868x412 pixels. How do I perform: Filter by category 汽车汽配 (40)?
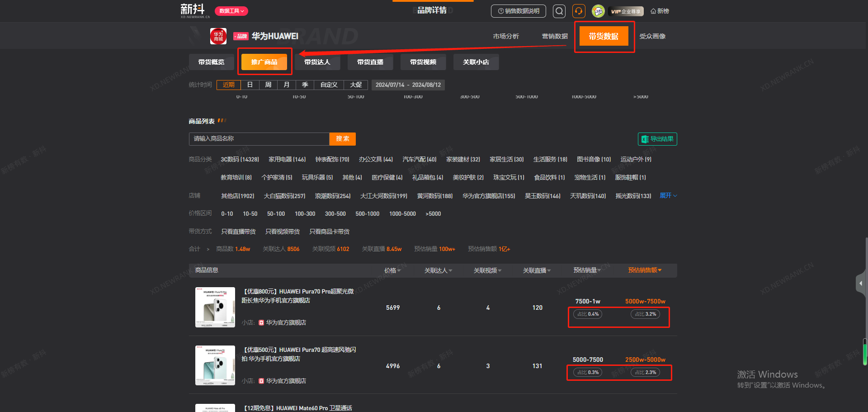pos(420,160)
